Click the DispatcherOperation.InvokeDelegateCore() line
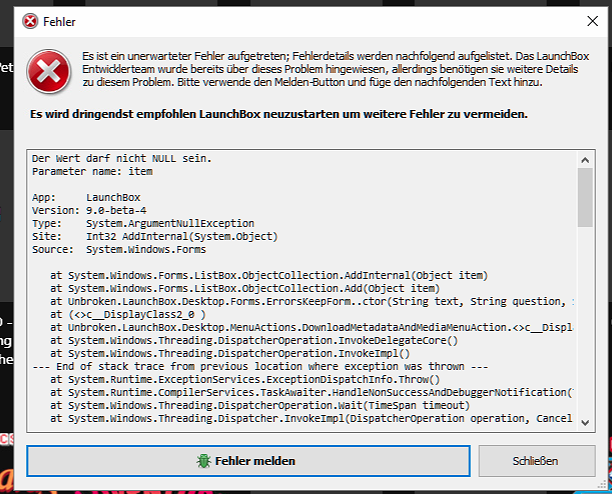Screen dimensions: 612x494 tap(254, 340)
